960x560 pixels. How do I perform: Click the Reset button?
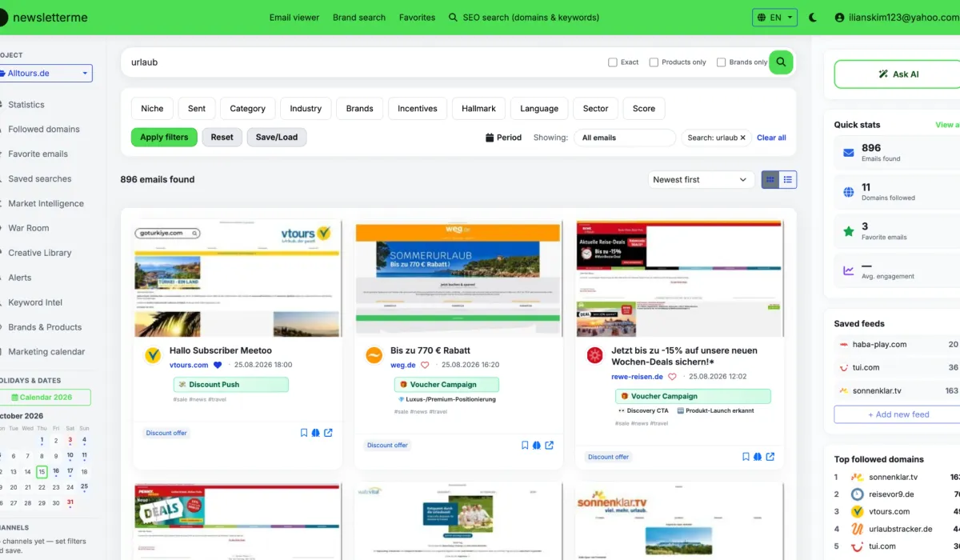(222, 138)
